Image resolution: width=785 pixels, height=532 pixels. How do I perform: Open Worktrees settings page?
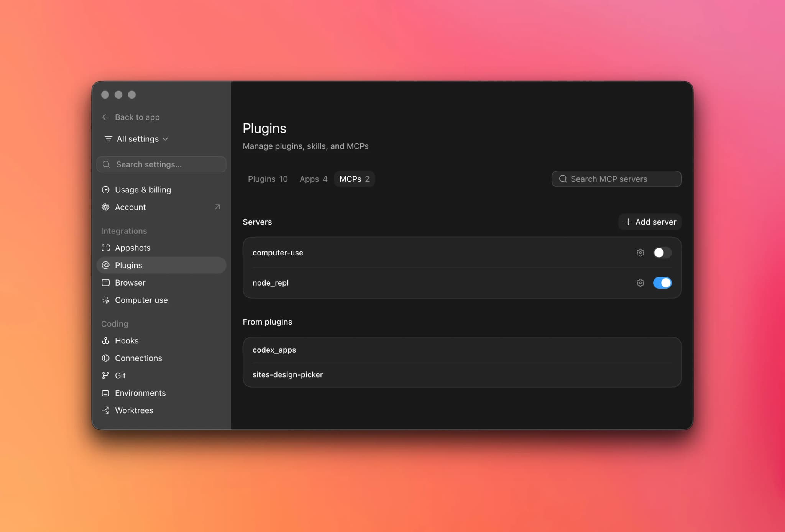(161, 410)
